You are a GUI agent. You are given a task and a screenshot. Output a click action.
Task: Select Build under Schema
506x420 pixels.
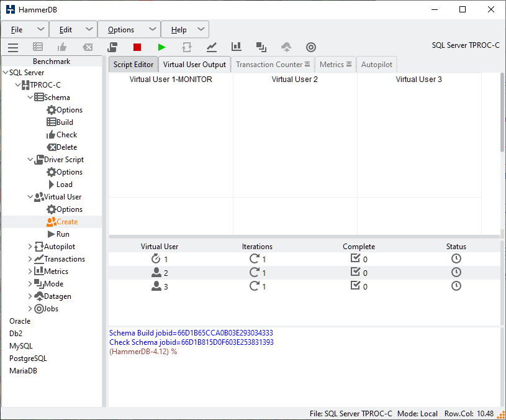point(60,122)
